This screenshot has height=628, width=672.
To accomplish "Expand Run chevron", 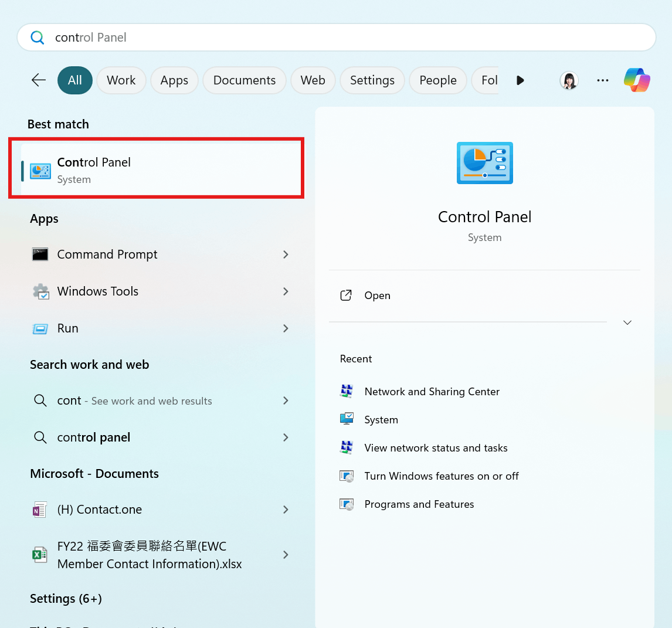I will click(x=286, y=328).
